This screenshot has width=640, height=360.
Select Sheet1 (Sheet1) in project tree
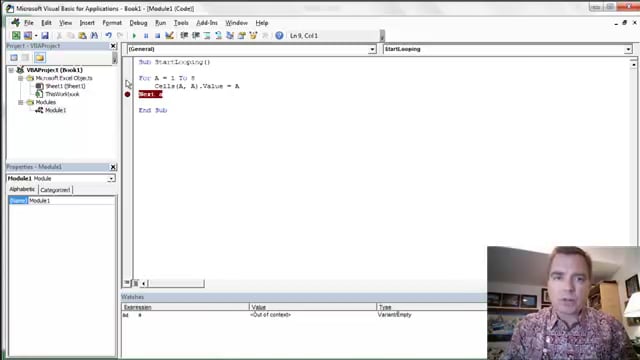coord(65,86)
